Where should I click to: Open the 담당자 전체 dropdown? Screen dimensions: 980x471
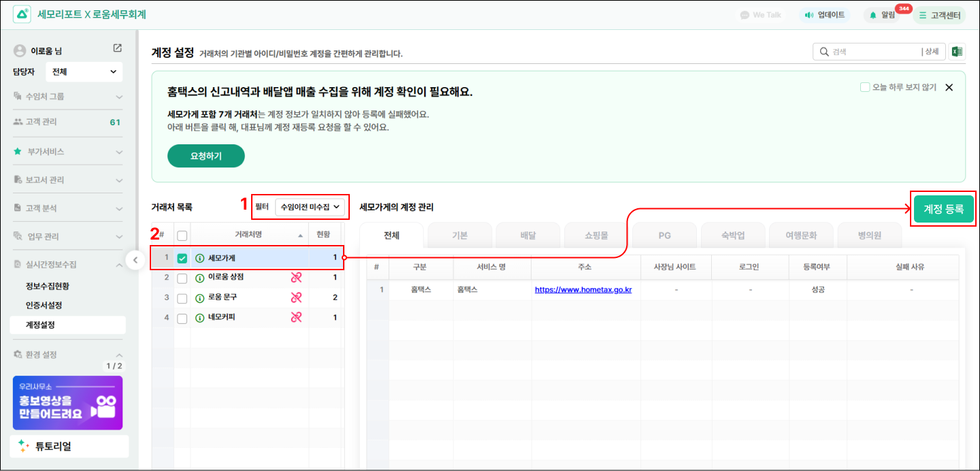[84, 71]
